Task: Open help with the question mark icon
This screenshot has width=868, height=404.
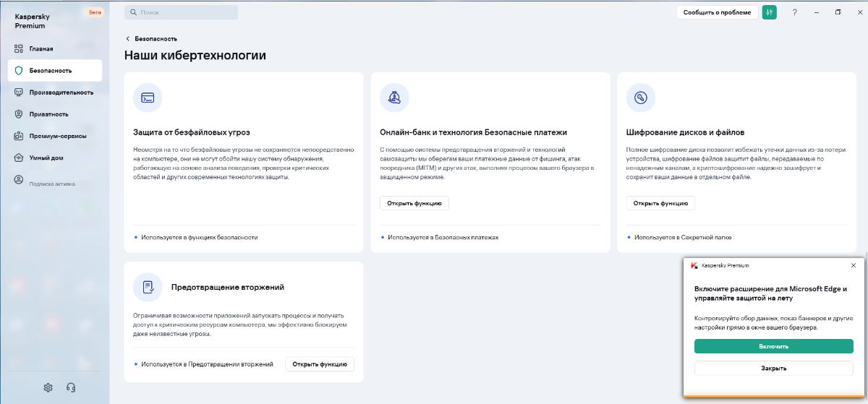Action: (794, 12)
